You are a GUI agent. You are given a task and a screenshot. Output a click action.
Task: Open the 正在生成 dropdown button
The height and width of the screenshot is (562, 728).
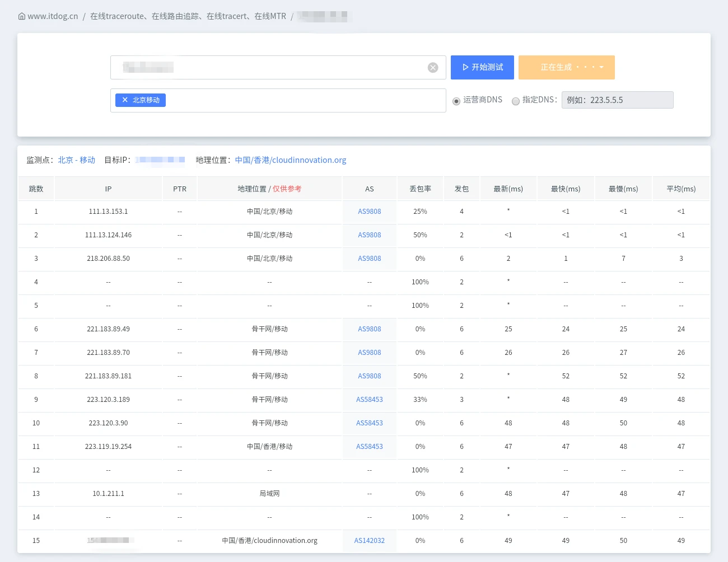tap(566, 67)
